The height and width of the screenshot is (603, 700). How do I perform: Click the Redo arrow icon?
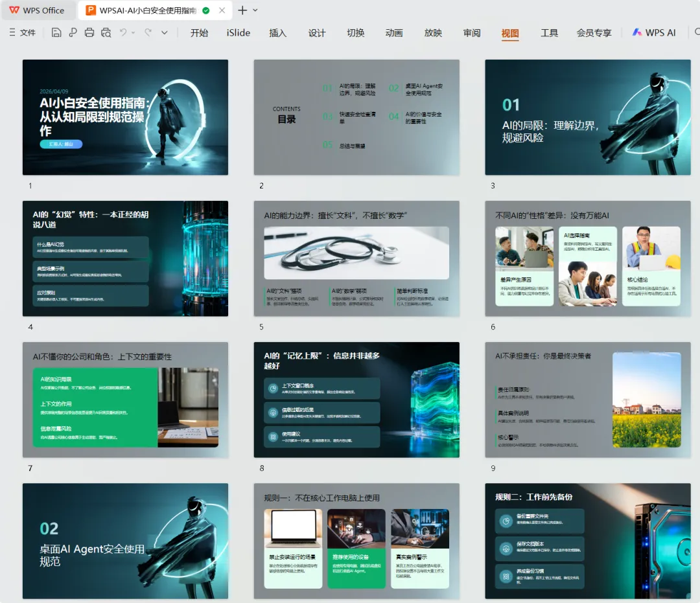[x=148, y=32]
